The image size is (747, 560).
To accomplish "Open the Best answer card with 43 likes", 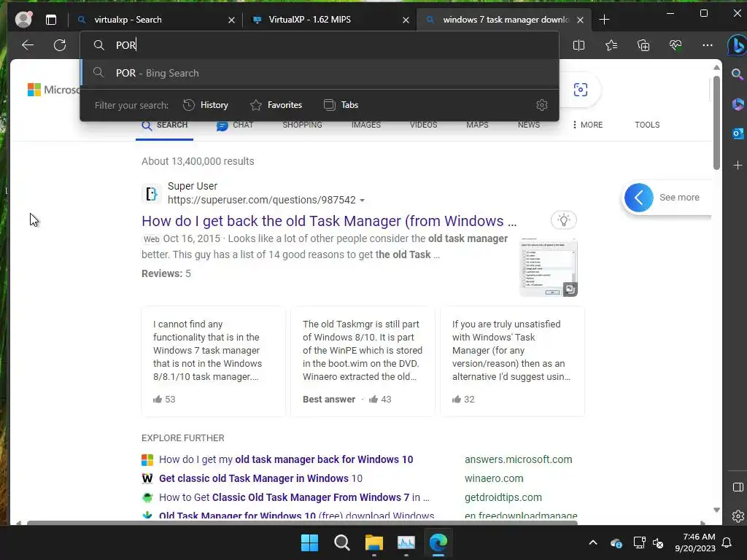I will tap(363, 362).
